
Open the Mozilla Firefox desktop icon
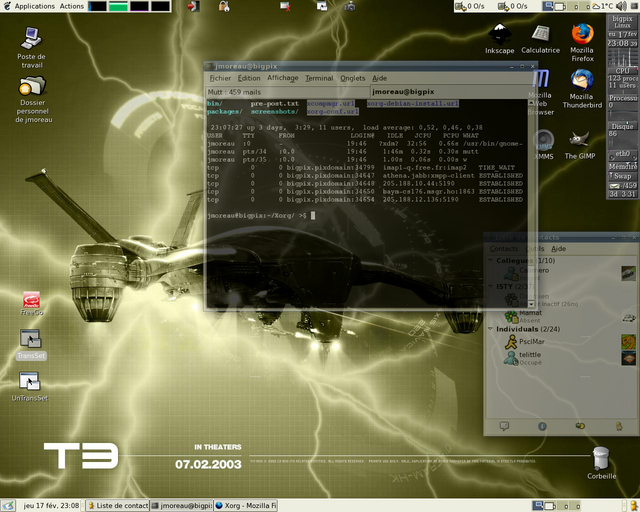(582, 42)
